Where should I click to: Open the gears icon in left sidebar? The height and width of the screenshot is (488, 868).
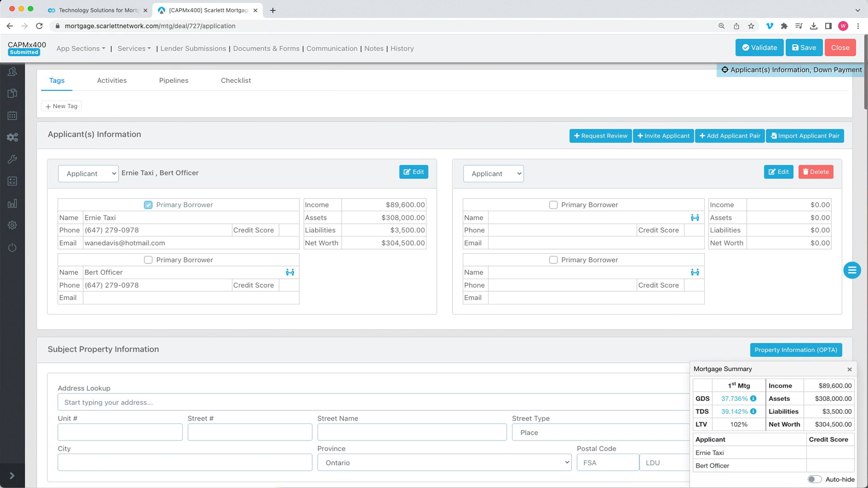click(x=12, y=137)
